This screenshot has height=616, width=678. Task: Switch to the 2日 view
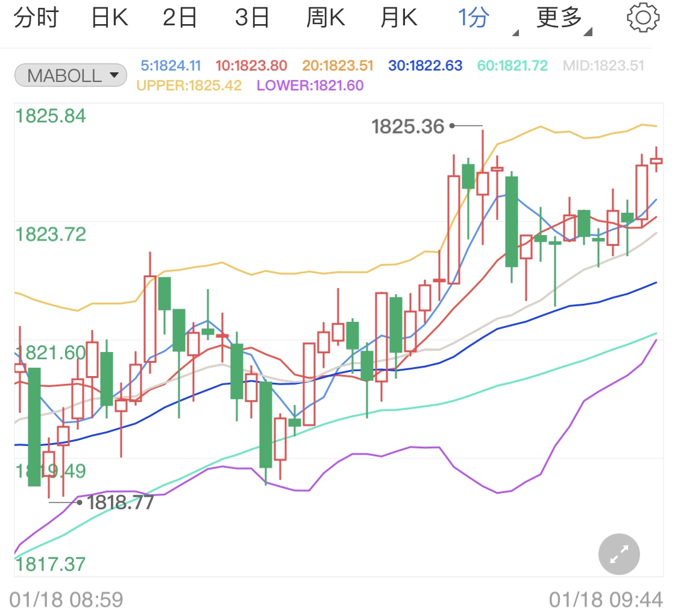(x=180, y=19)
